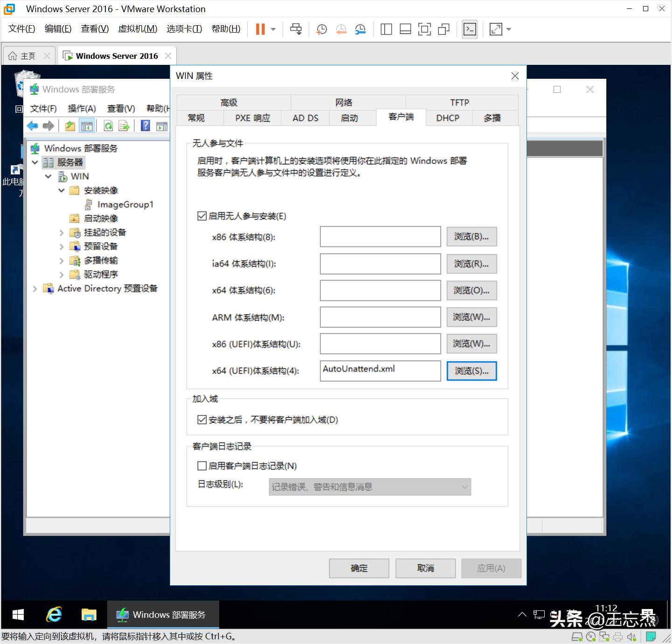Uncheck 启用无人参与安装
The width and height of the screenshot is (672, 644).
[202, 216]
